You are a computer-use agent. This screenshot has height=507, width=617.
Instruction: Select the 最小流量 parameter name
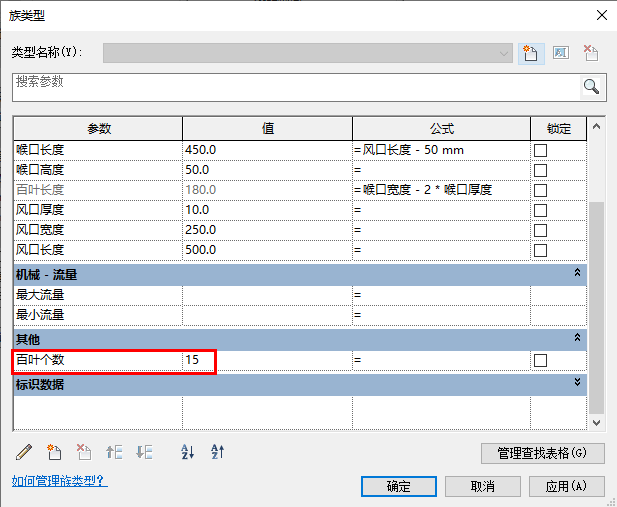pyautogui.click(x=40, y=315)
